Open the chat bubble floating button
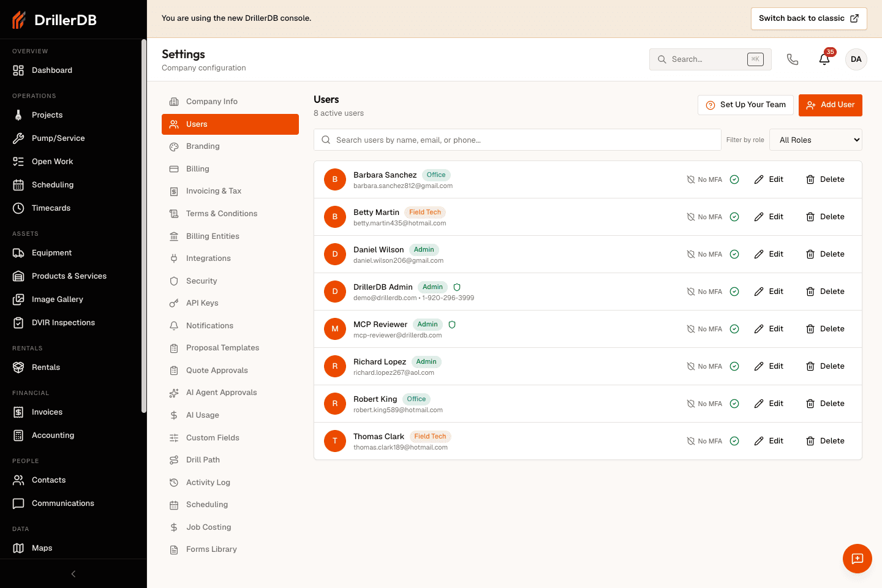 tap(858, 559)
